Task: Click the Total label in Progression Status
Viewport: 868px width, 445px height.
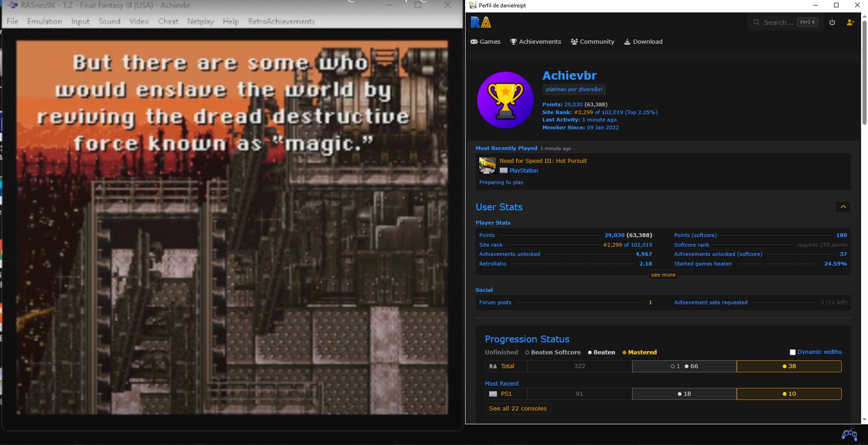Action: coord(507,366)
